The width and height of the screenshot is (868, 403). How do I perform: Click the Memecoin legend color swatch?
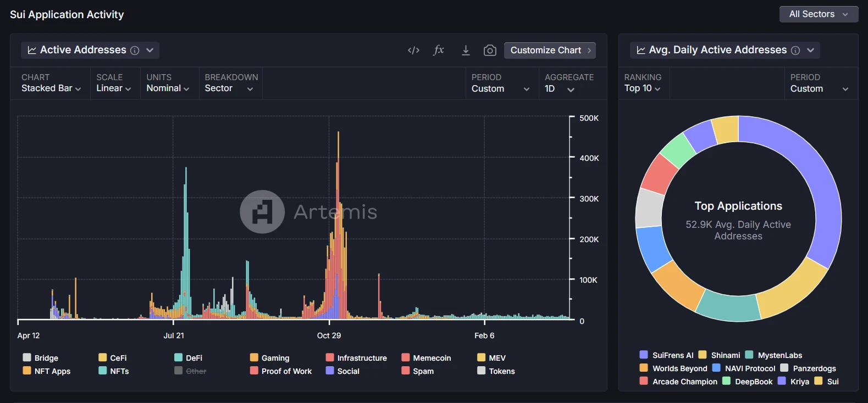[x=406, y=358]
